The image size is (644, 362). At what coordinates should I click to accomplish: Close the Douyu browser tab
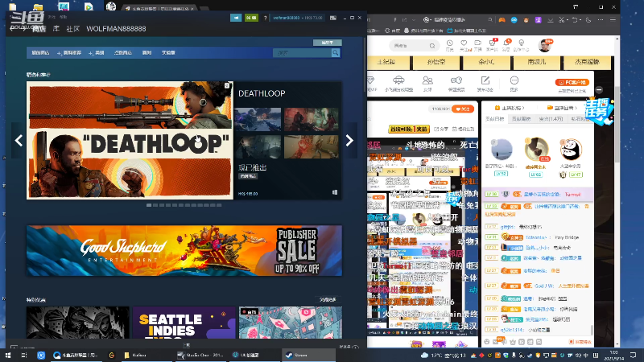(x=192, y=8)
